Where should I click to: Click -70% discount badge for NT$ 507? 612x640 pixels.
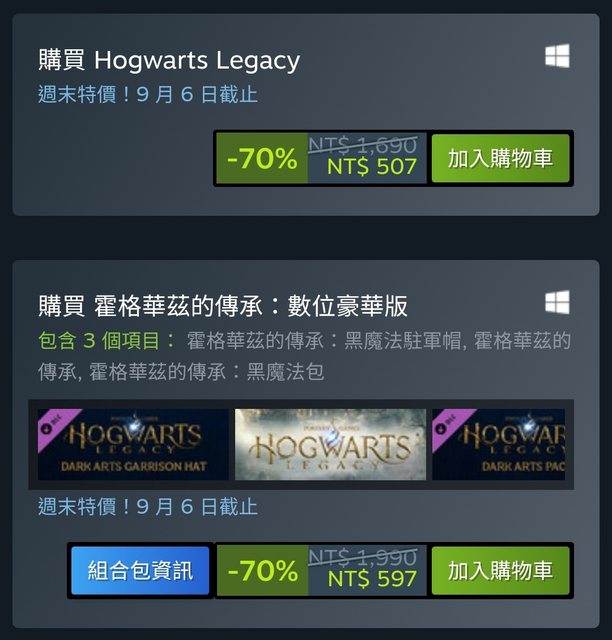click(x=262, y=158)
